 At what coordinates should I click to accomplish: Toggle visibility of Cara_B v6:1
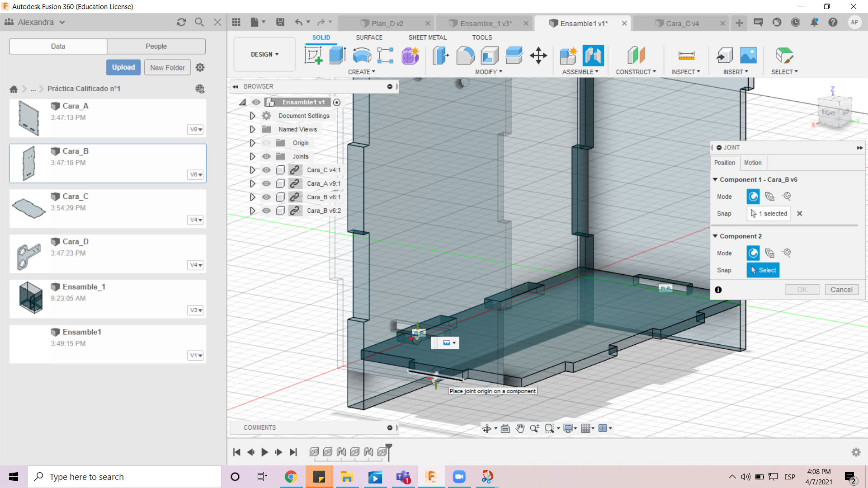266,197
